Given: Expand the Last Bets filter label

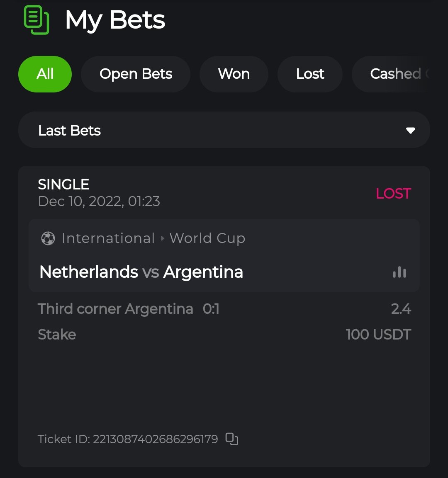Looking at the screenshot, I should [x=70, y=131].
